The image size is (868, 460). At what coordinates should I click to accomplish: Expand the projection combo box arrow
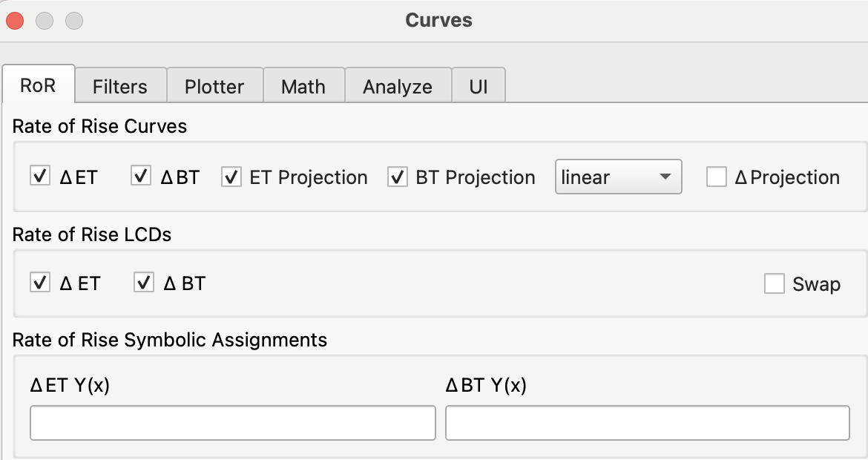pos(665,177)
